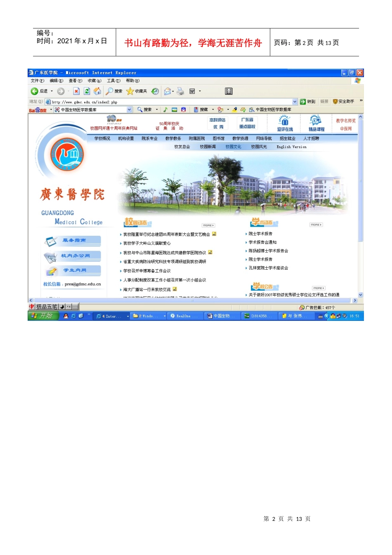This screenshot has width=392, height=555.
Task: Open news link 我校学子大岭山义演献爱心
Action: pos(147,244)
